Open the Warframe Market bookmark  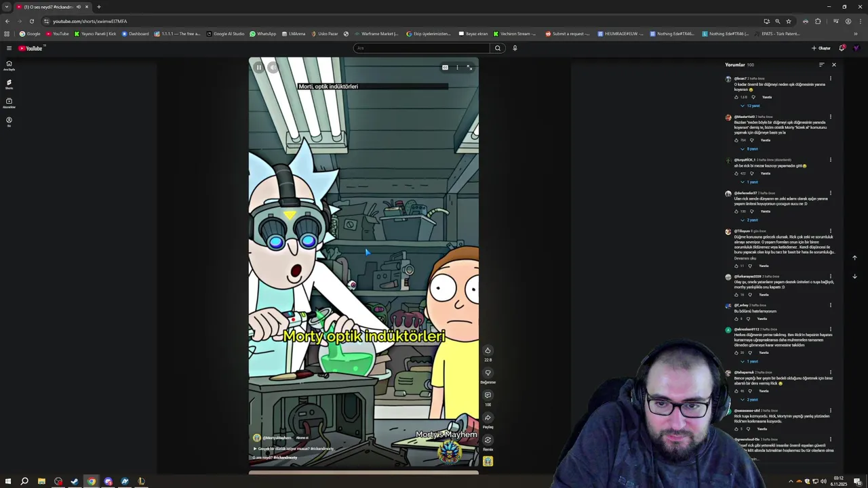(376, 34)
